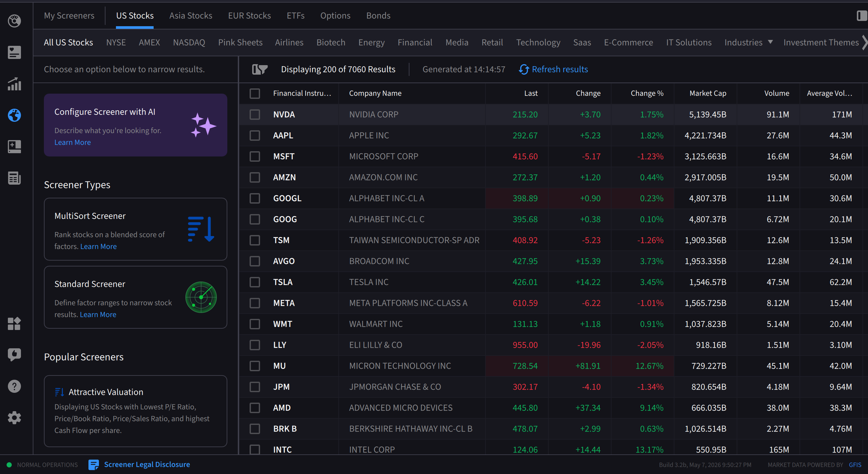Switch to EUR Stocks tab
The image size is (868, 474).
(x=249, y=16)
